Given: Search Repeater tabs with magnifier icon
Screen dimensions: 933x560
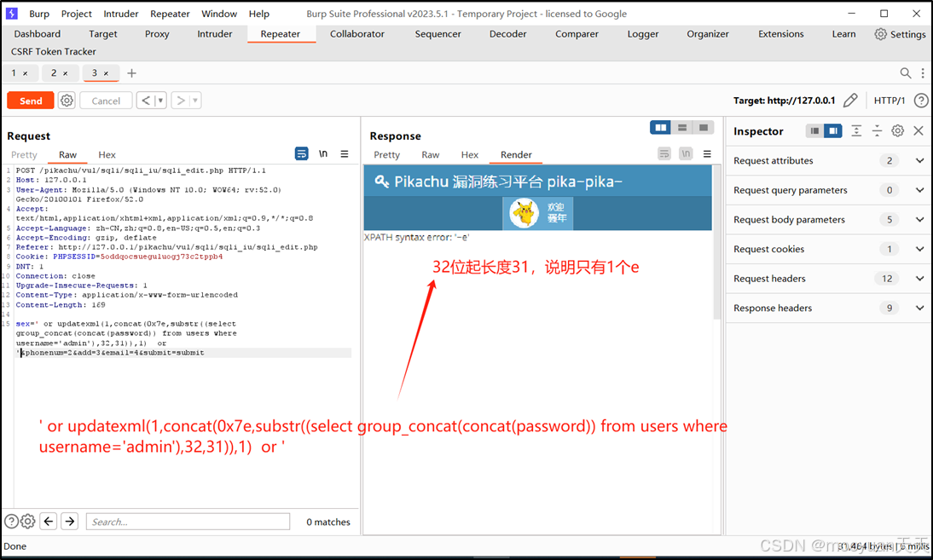Looking at the screenshot, I should pos(905,73).
